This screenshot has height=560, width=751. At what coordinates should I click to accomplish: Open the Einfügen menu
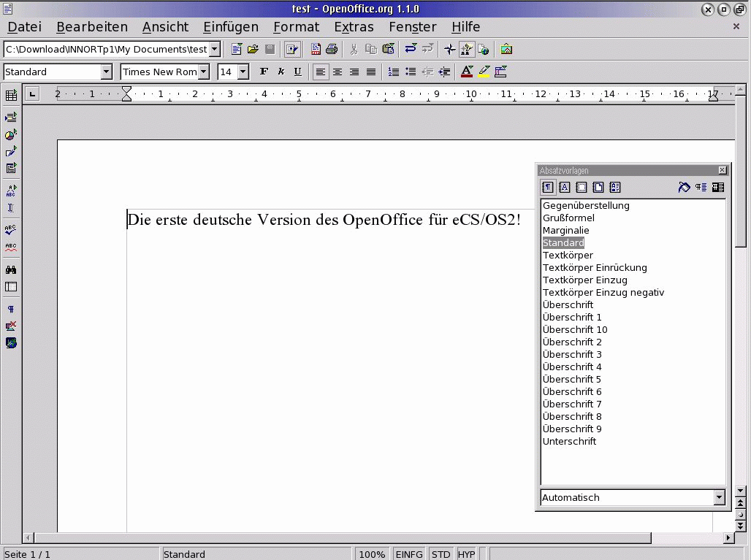point(231,27)
